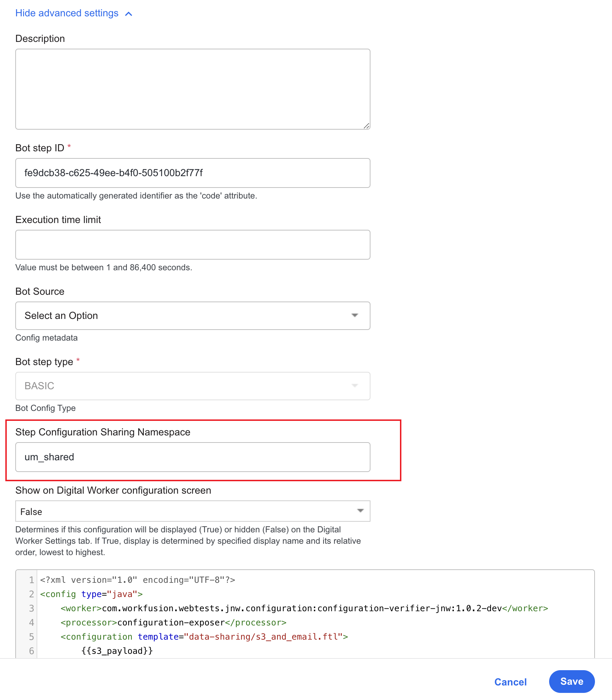Screen dimensions: 612x700
Task: Click the Execution time limit input
Action: 193,245
